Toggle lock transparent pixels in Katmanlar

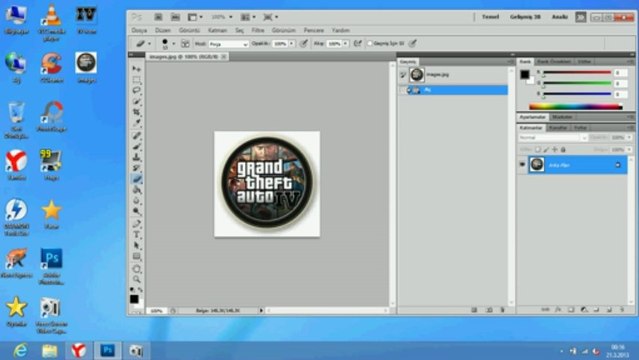click(538, 150)
